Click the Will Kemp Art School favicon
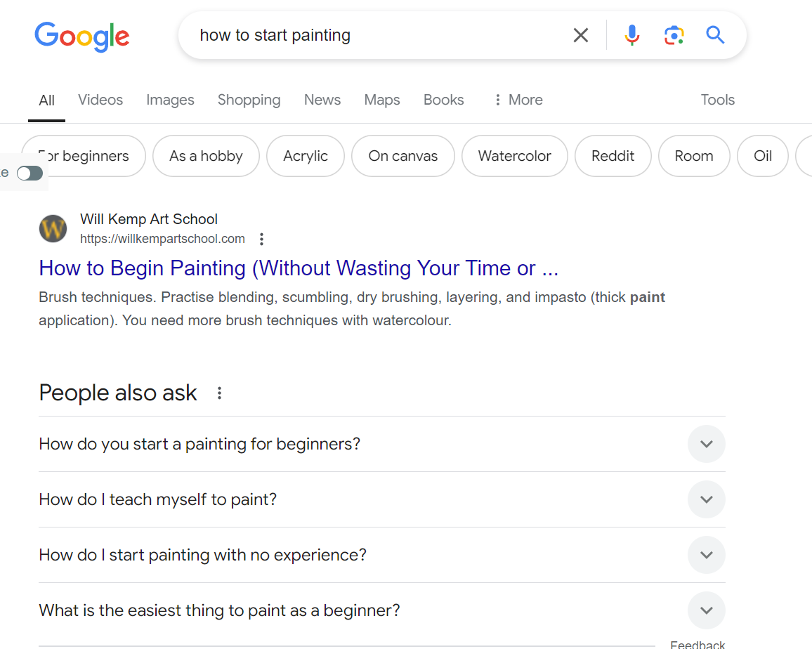Viewport: 812px width, 649px height. point(53,229)
